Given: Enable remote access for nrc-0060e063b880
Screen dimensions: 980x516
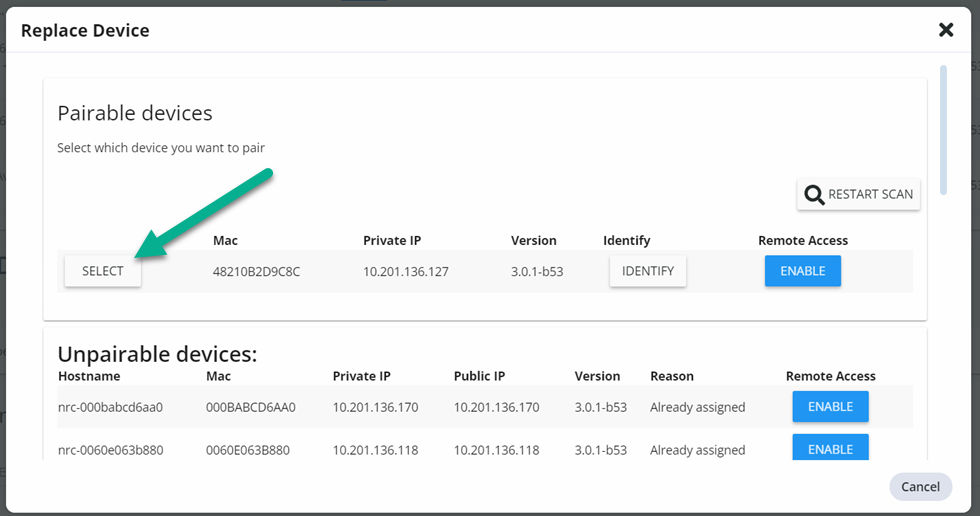Looking at the screenshot, I should pos(830,449).
